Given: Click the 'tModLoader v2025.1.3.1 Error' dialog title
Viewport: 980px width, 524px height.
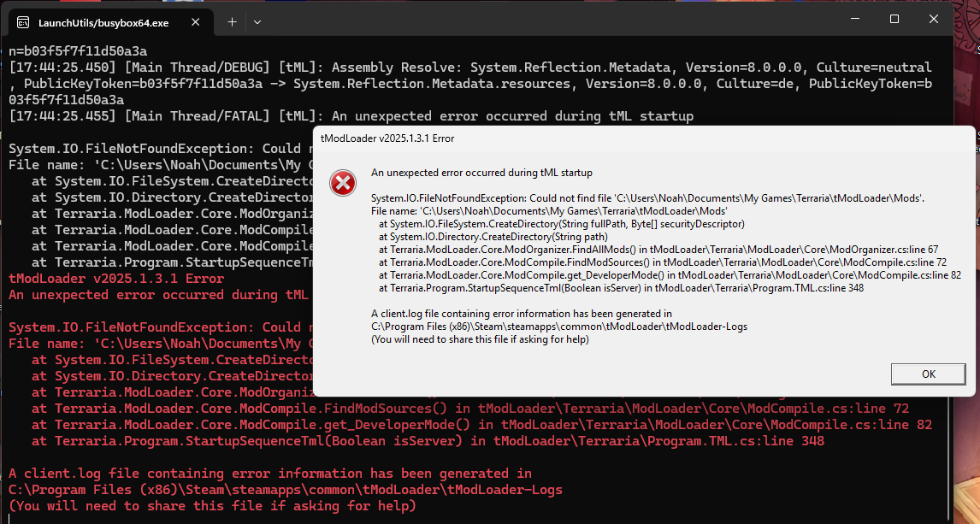Looking at the screenshot, I should (x=387, y=138).
